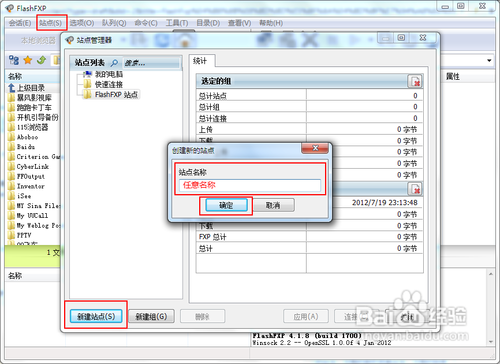Open the 目录(D) menu
Viewport: 500px width, 364px height.
pyautogui.click(x=208, y=23)
